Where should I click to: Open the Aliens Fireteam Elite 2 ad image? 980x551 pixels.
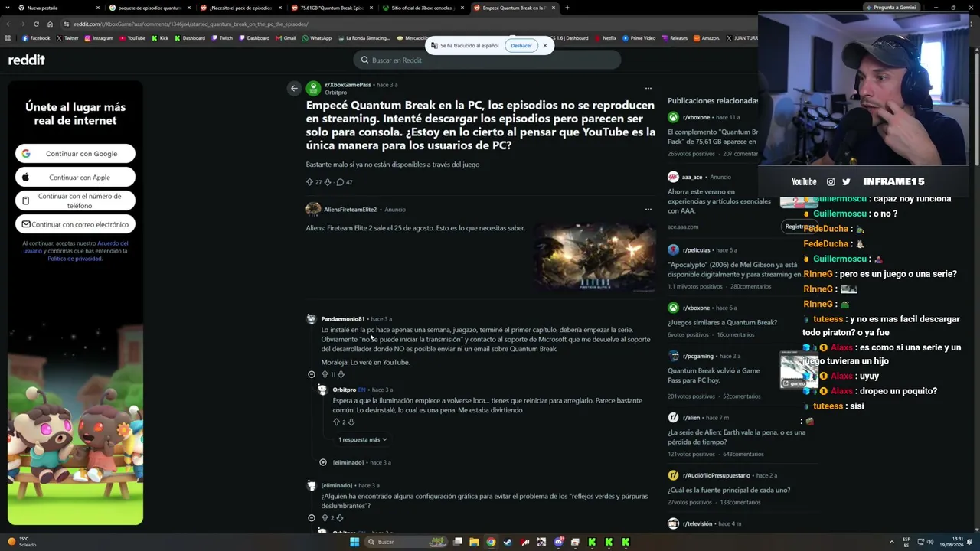click(594, 257)
